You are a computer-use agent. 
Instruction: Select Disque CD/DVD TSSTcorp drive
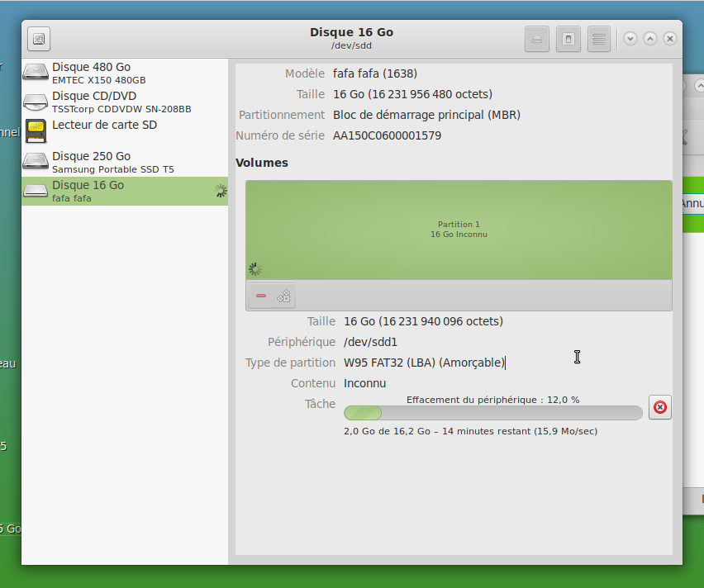125,102
